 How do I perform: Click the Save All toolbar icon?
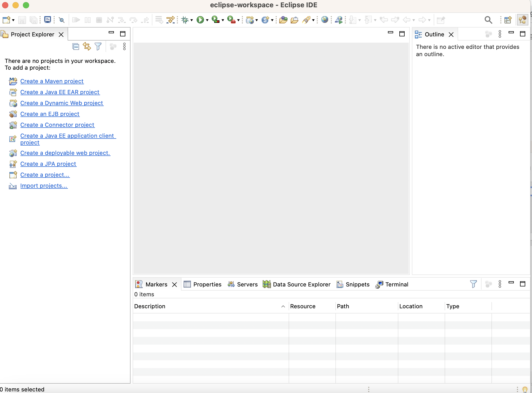tap(33, 20)
